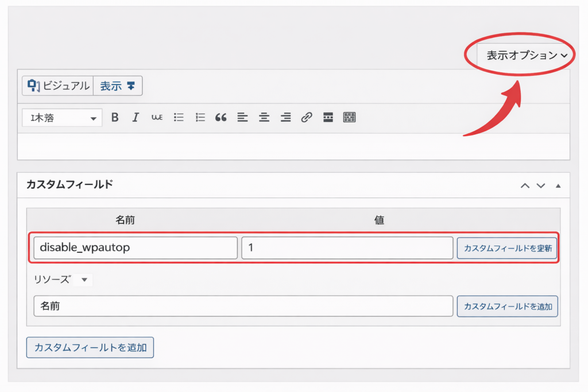Align text to the right
The height and width of the screenshot is (392, 588).
(x=285, y=117)
